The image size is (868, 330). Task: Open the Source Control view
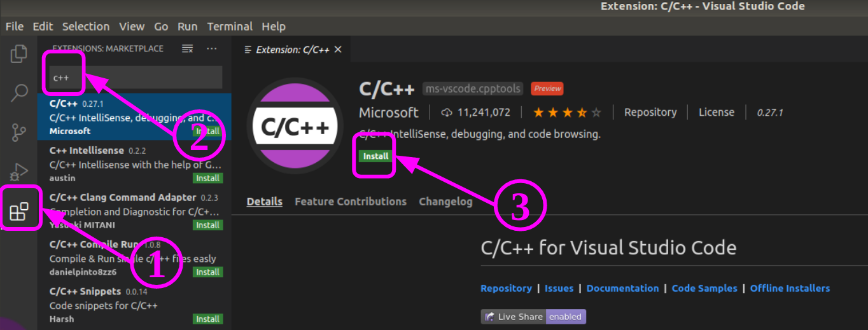pyautogui.click(x=19, y=132)
